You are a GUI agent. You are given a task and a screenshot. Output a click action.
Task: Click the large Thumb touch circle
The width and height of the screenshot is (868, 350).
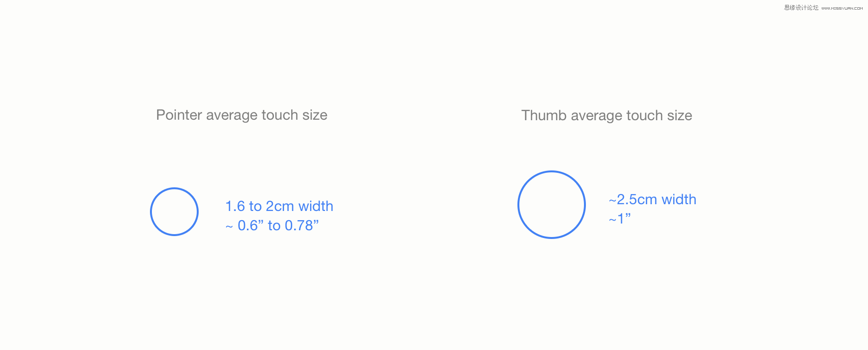click(x=552, y=205)
